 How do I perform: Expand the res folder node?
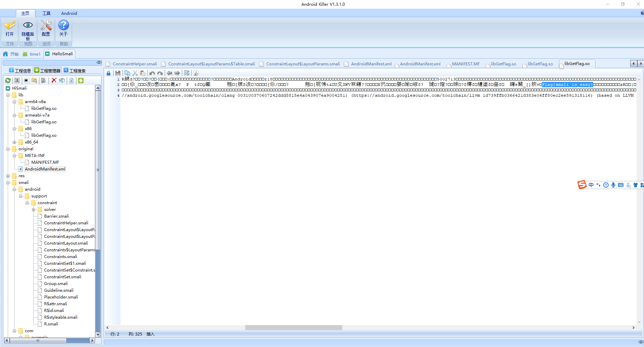8,176
